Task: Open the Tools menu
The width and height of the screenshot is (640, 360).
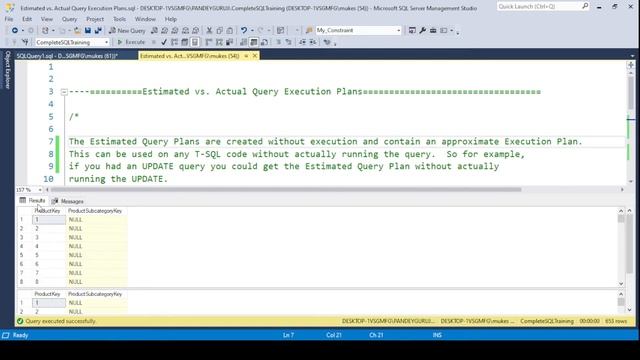Action: point(119,19)
